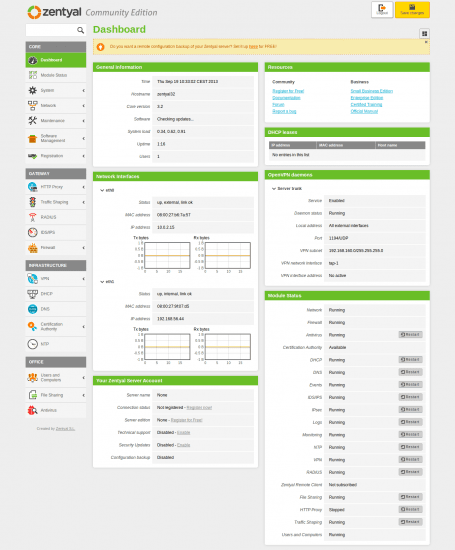Open the NTP menu item
Screen dimensions: 455x550
pyautogui.click(x=56, y=344)
